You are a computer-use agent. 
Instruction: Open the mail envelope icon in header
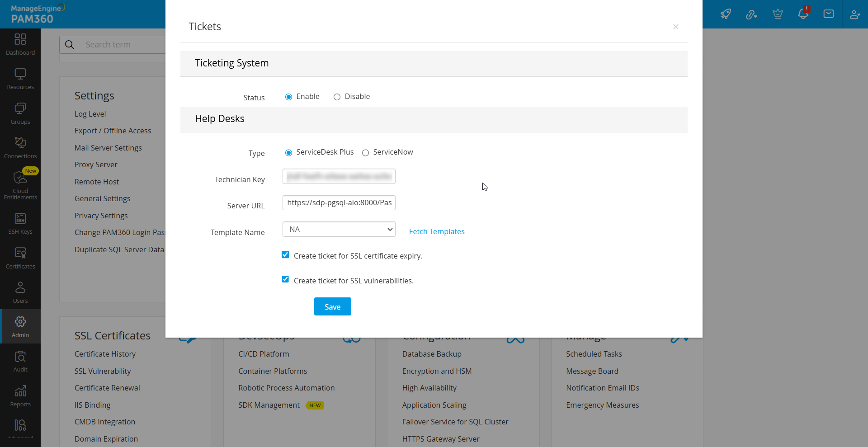[829, 14]
